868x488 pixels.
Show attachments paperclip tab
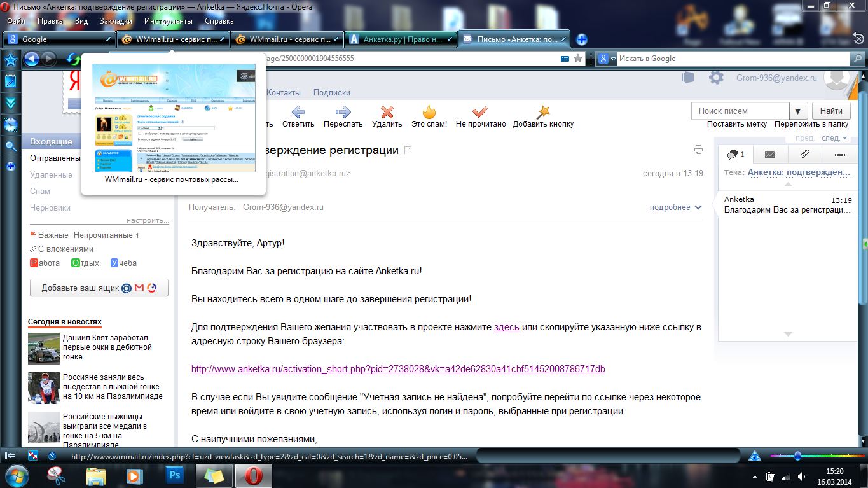[x=804, y=154]
